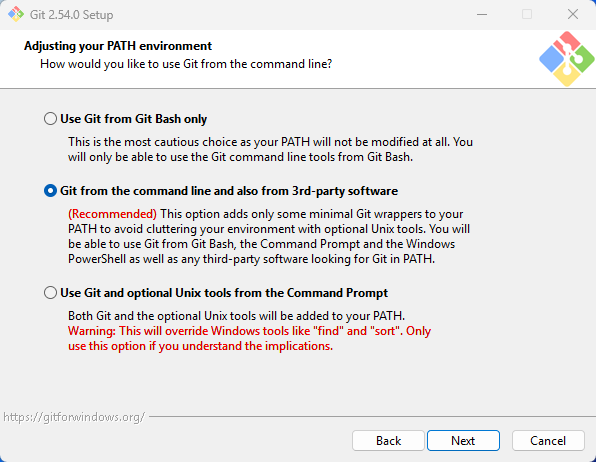Click the "How would you like to use Git" subtitle
596x462 pixels.
(x=186, y=64)
